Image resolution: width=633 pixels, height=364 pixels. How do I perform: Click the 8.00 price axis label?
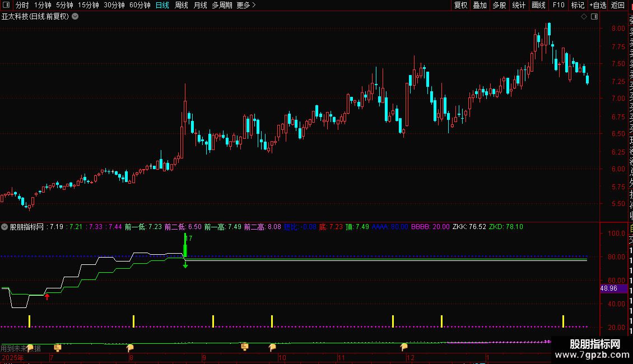[x=618, y=28]
